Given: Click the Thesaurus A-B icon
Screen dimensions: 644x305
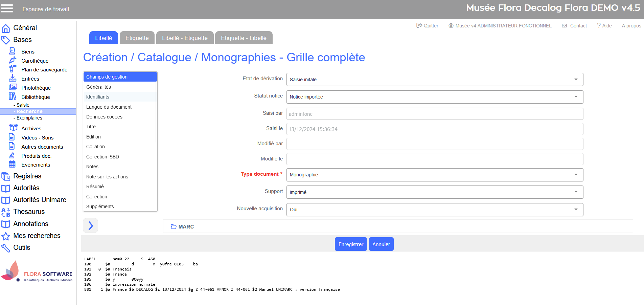Looking at the screenshot, I should click(6, 212).
